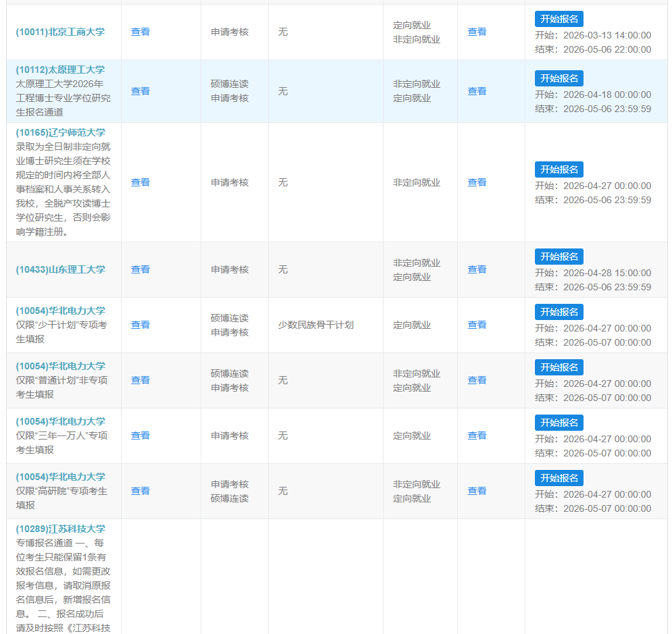Click 查看 beside 非定向就业 in 辽宁师范大学 row

[x=477, y=182]
